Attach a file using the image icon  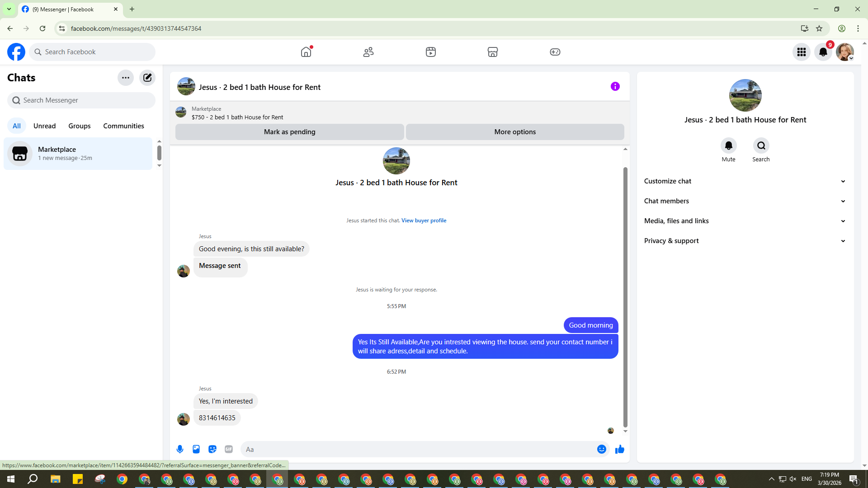196,449
